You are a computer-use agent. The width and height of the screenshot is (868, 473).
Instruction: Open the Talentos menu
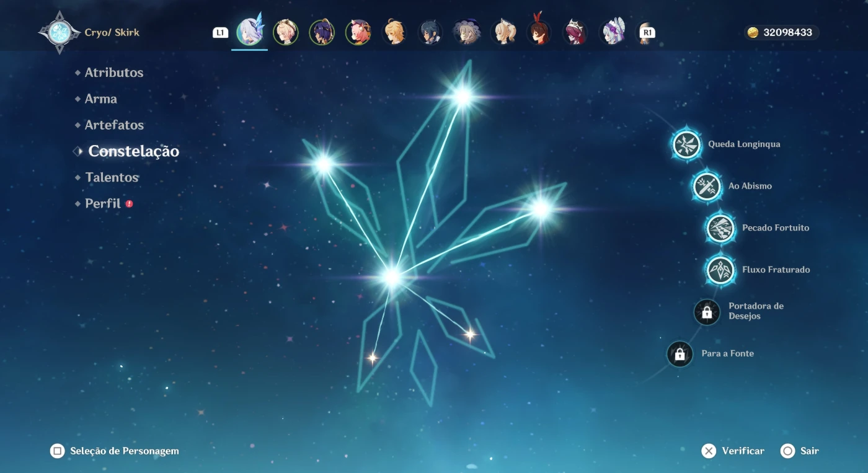(112, 177)
